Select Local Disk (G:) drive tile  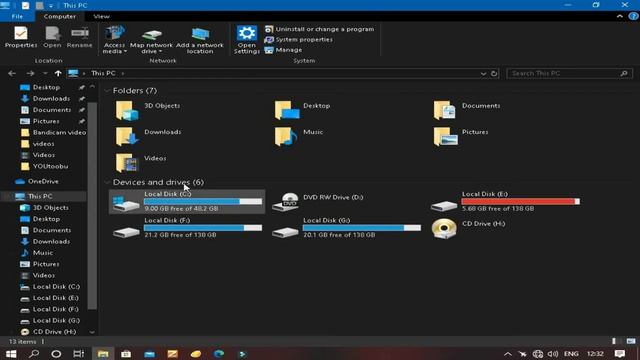point(346,228)
